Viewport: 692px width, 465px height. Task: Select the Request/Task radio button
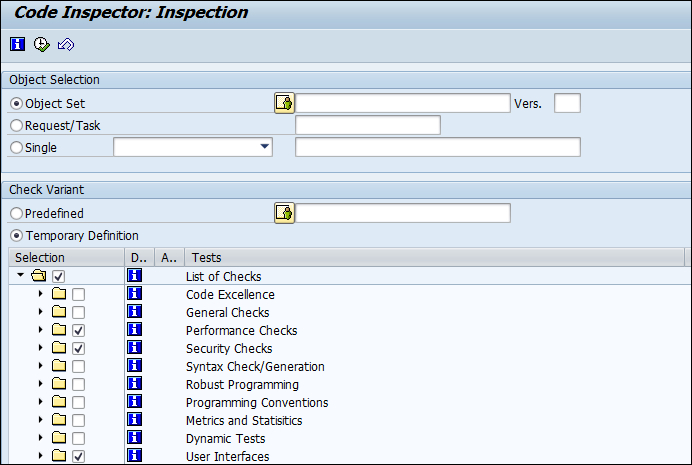coord(16,125)
